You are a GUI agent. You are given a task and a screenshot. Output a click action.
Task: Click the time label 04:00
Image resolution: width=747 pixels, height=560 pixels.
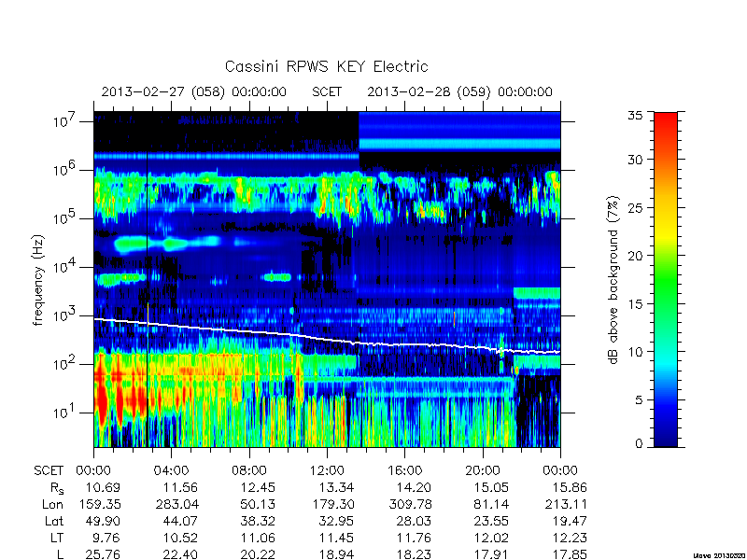(x=172, y=471)
